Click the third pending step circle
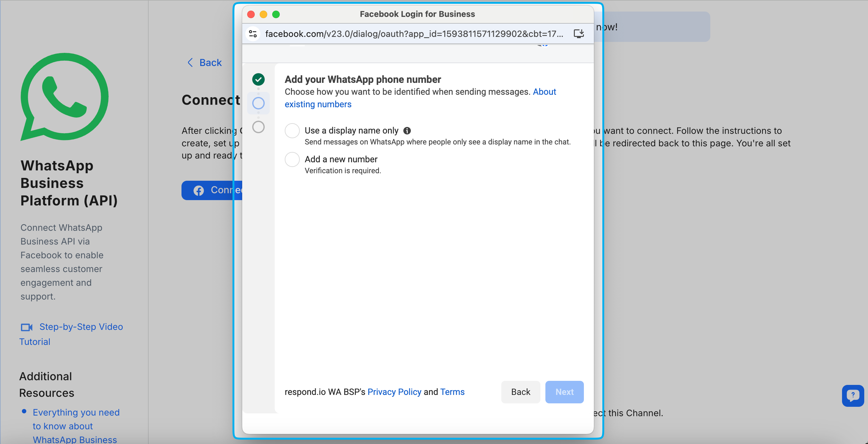The width and height of the screenshot is (868, 444). tap(258, 127)
